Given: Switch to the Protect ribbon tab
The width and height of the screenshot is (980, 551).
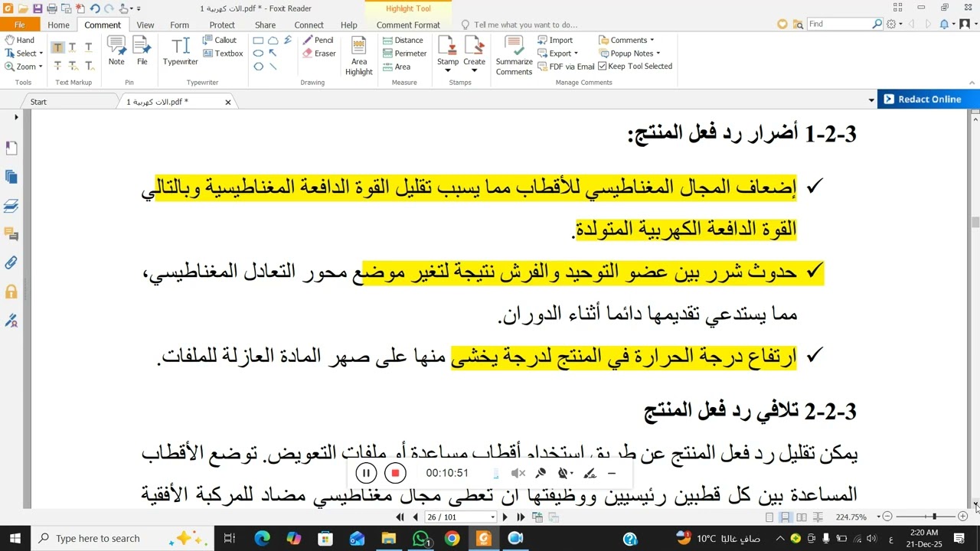Looking at the screenshot, I should point(222,25).
